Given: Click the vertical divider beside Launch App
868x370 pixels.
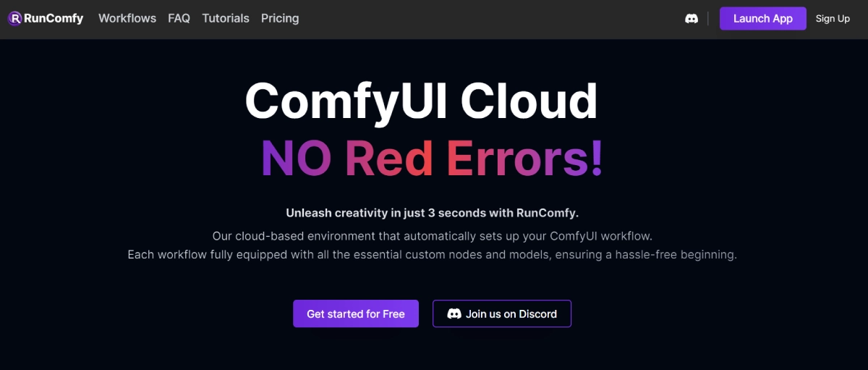Looking at the screenshot, I should pyautogui.click(x=708, y=19).
